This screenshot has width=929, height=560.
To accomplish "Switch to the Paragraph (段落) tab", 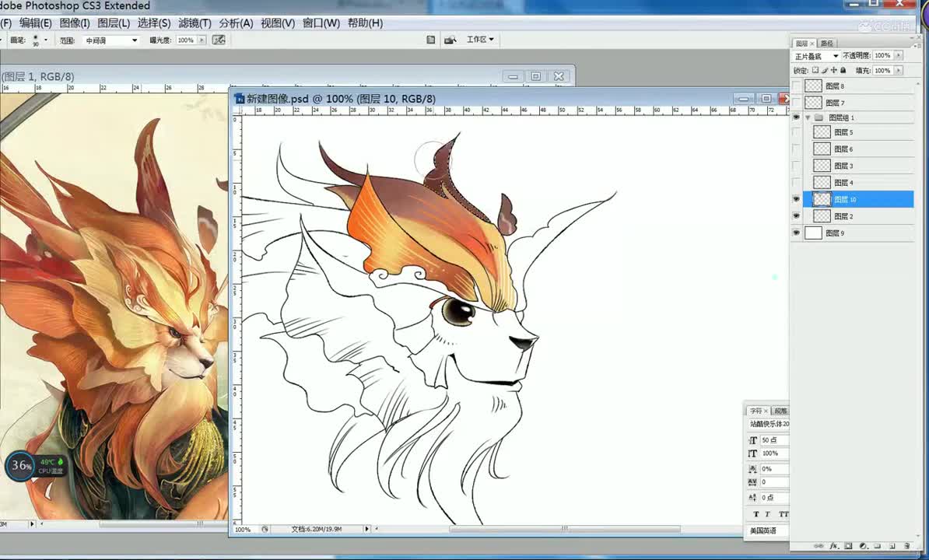I will (781, 411).
